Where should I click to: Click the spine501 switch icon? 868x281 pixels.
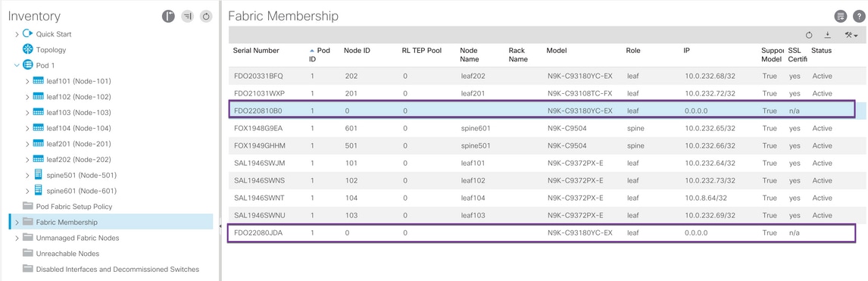coord(38,176)
